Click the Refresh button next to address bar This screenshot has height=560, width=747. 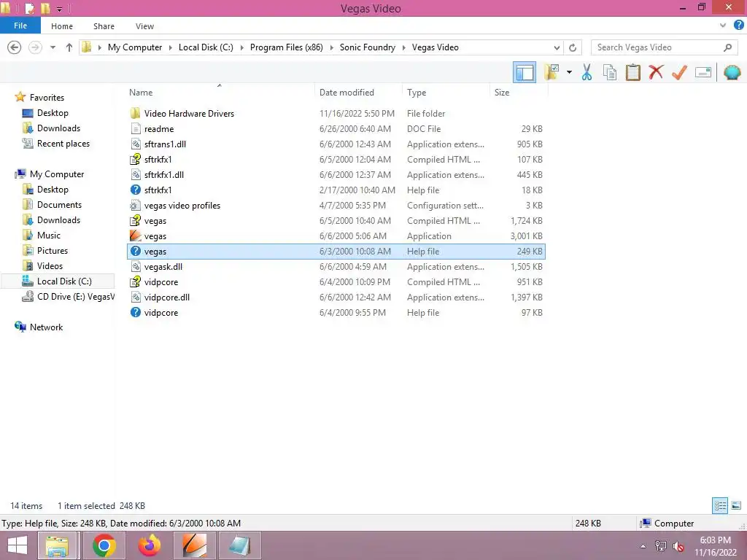tap(573, 47)
